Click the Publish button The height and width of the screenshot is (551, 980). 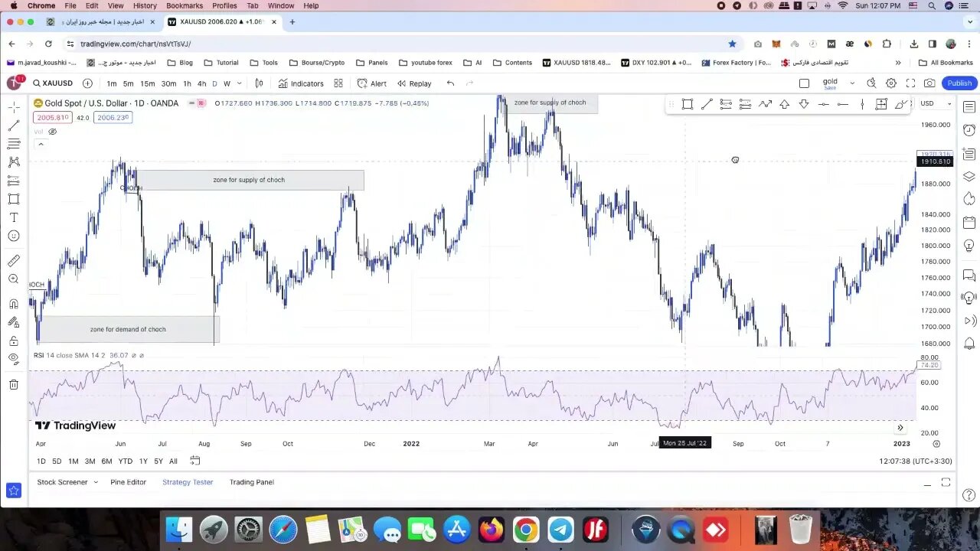click(x=959, y=83)
